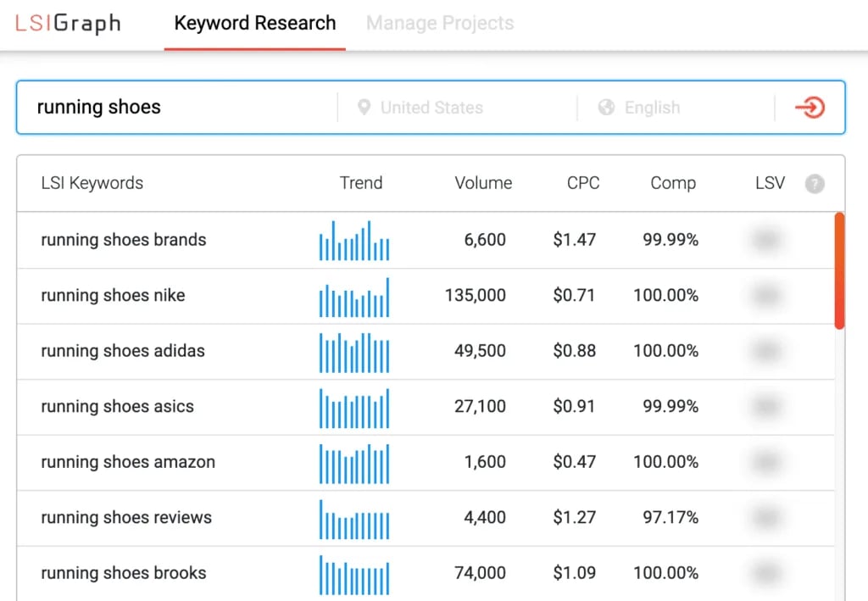Click trend chart for running shoes nike
The width and height of the screenshot is (868, 601).
click(x=354, y=297)
